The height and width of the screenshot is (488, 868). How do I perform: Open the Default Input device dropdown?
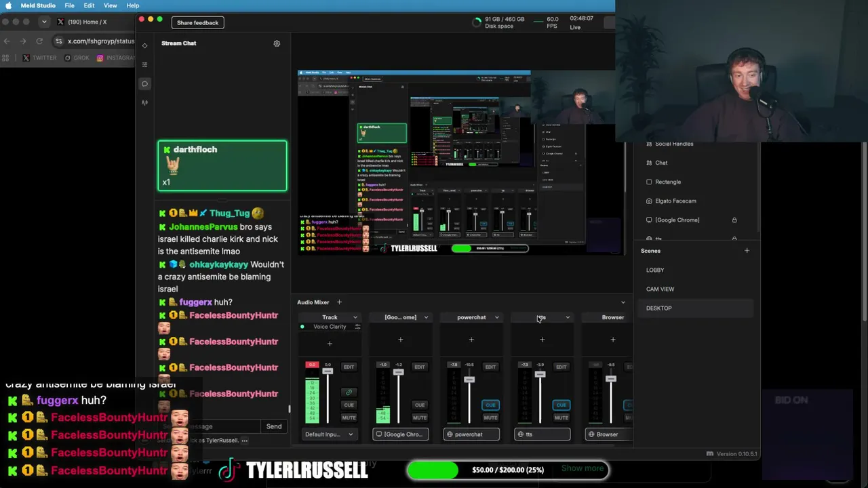point(330,434)
